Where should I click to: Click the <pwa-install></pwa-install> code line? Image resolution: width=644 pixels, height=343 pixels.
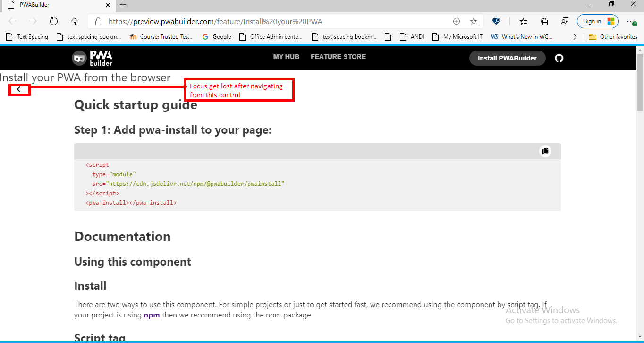(131, 203)
